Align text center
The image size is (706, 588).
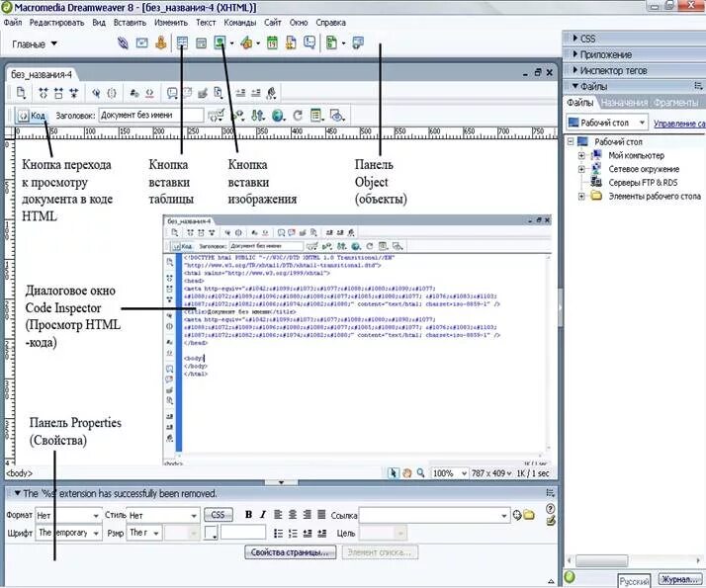click(293, 514)
